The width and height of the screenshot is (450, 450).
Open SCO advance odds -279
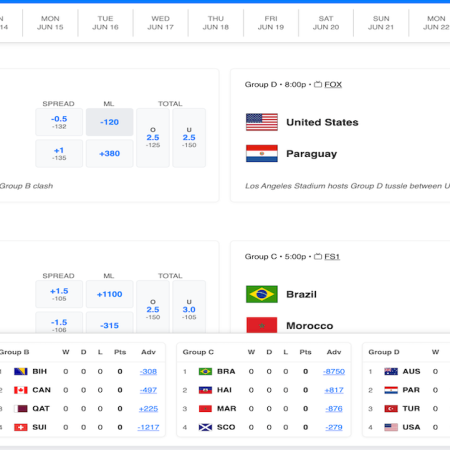334,427
